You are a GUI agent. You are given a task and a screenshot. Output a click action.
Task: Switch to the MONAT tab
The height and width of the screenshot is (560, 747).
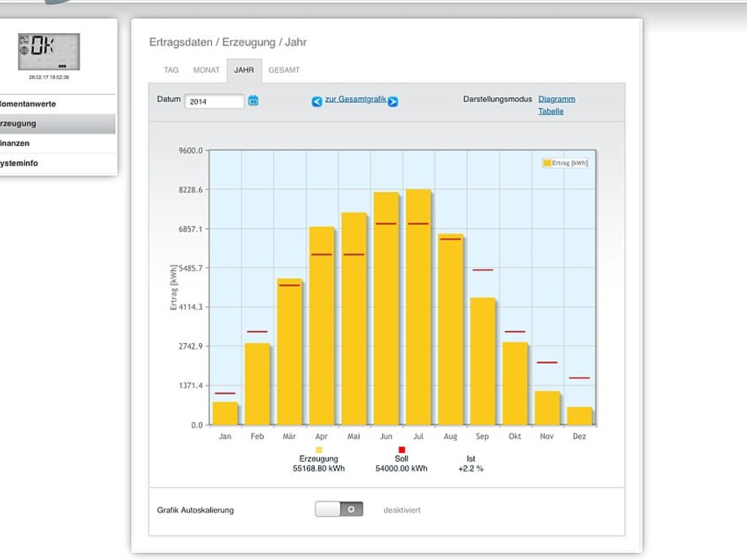coord(206,70)
